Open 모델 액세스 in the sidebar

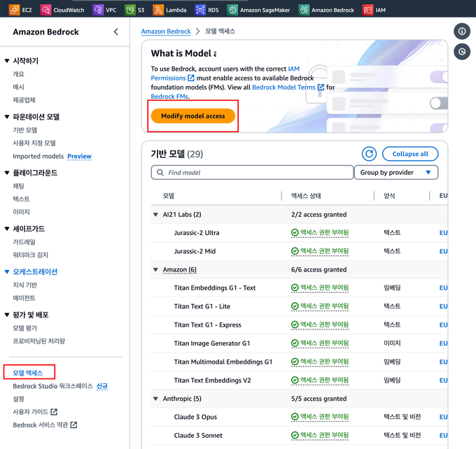tap(28, 373)
